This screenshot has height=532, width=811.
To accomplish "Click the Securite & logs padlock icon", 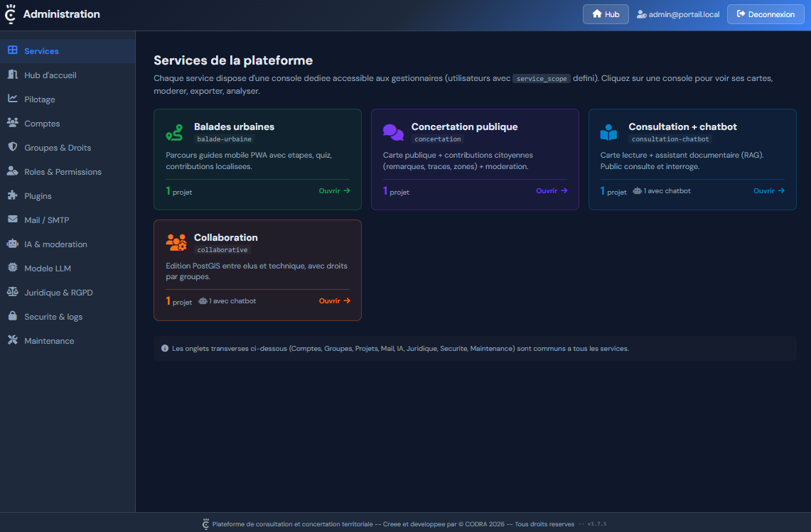I will click(x=12, y=316).
